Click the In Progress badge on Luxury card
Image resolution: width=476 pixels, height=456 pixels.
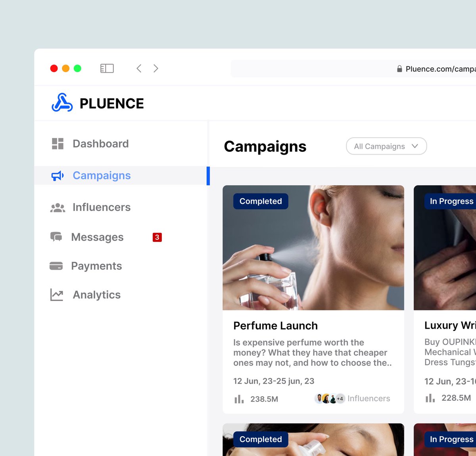[x=450, y=201]
